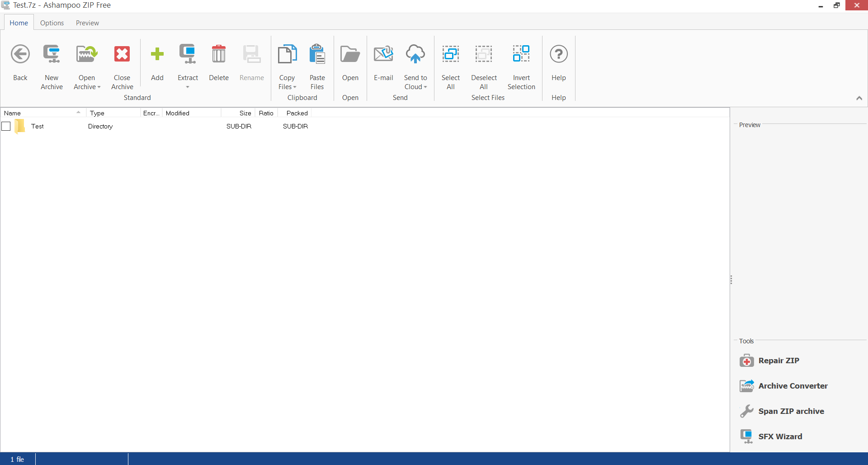The width and height of the screenshot is (868, 465).
Task: Click the New Archive icon
Action: pos(51,54)
